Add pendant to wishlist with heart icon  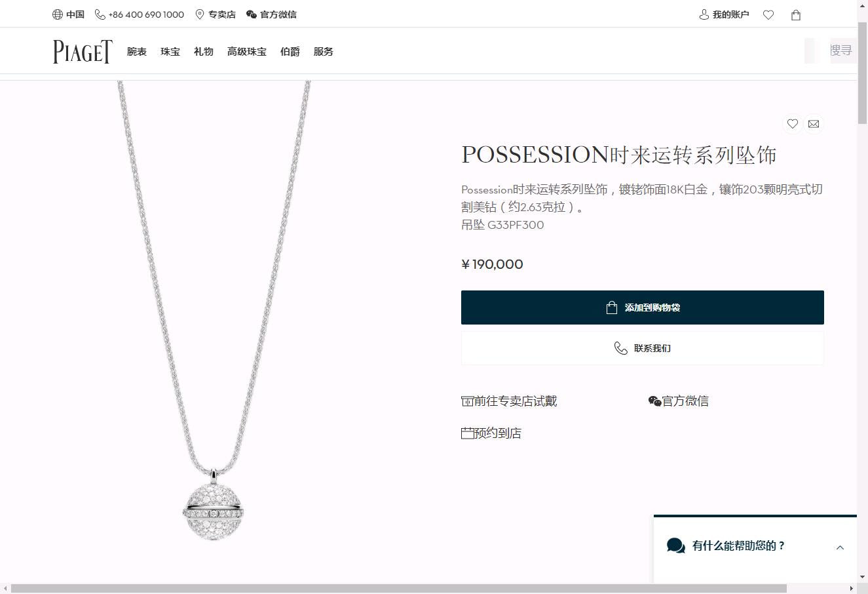[792, 124]
